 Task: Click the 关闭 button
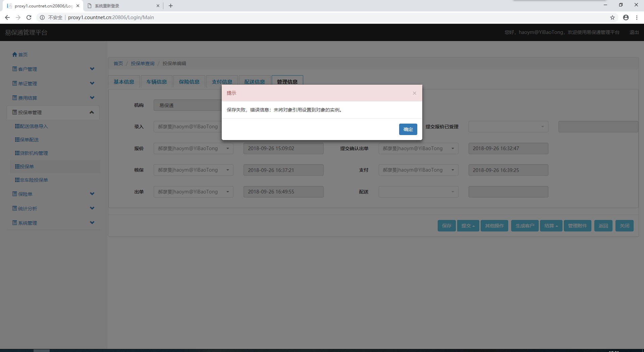(625, 226)
